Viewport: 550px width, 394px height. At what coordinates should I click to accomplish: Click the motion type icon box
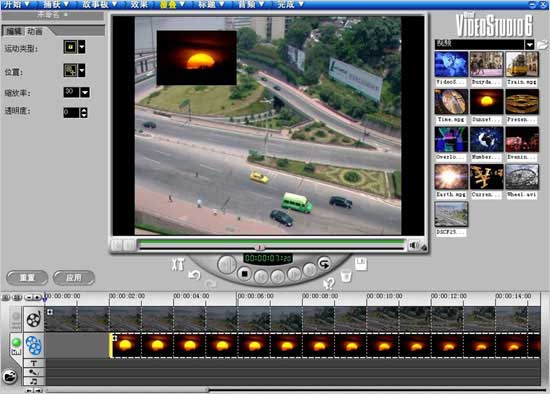tap(70, 47)
